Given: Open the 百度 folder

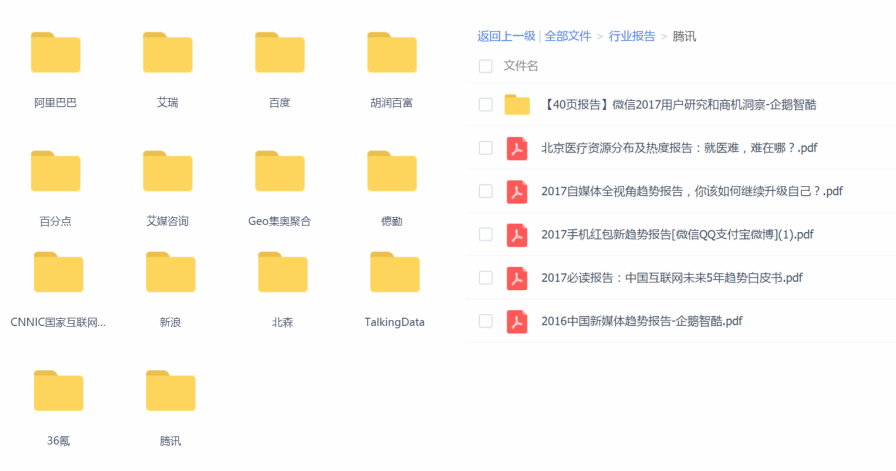Looking at the screenshot, I should 279,53.
